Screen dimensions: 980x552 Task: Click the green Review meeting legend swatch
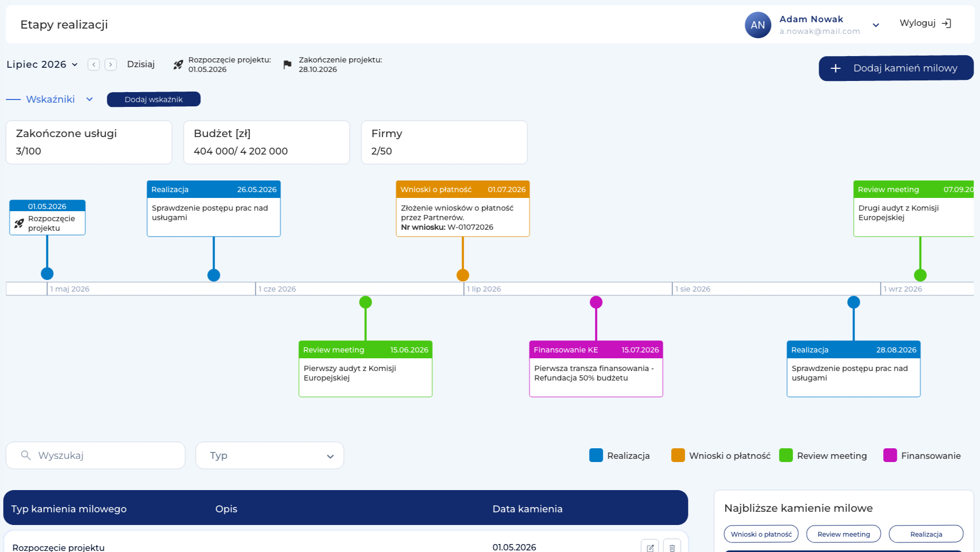pyautogui.click(x=786, y=455)
